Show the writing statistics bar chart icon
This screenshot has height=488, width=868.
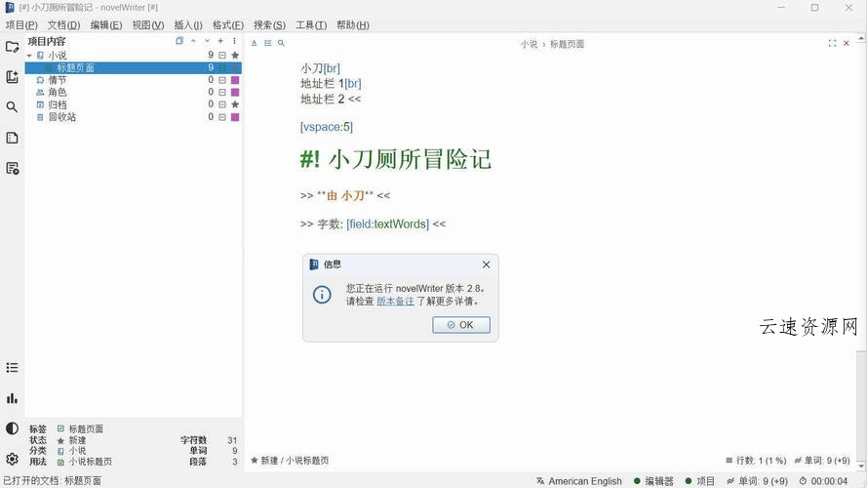[12, 398]
